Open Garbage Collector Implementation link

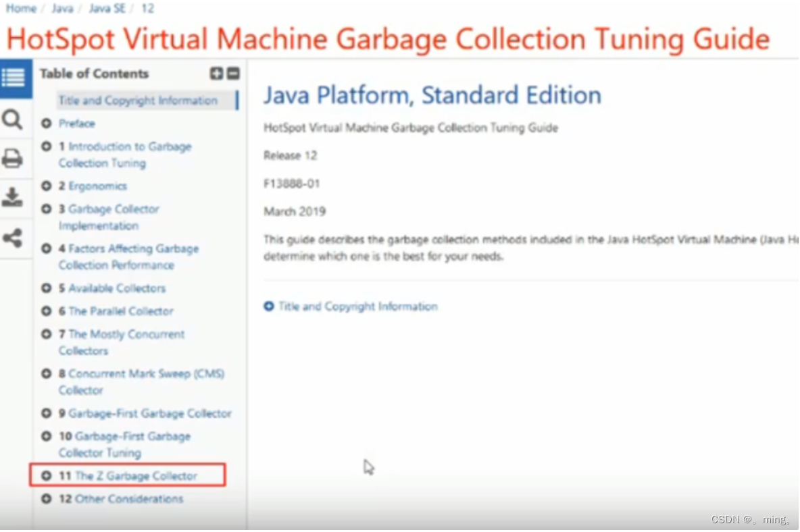(109, 217)
